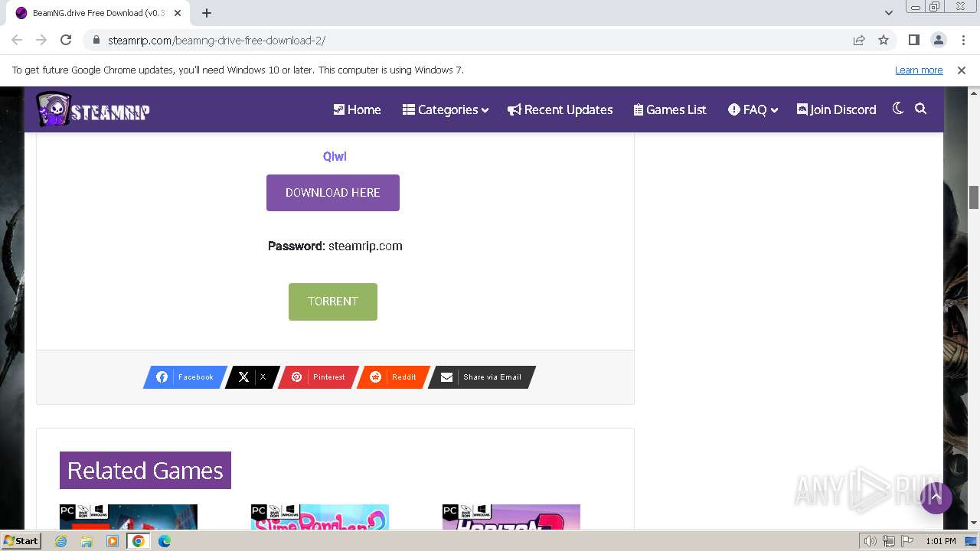Click the Qiwi link

pos(335,156)
